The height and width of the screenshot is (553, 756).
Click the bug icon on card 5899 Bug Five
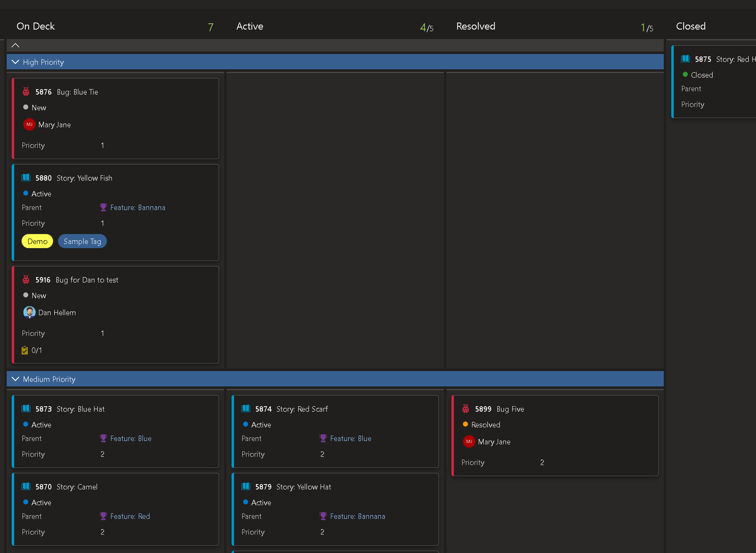tap(466, 409)
